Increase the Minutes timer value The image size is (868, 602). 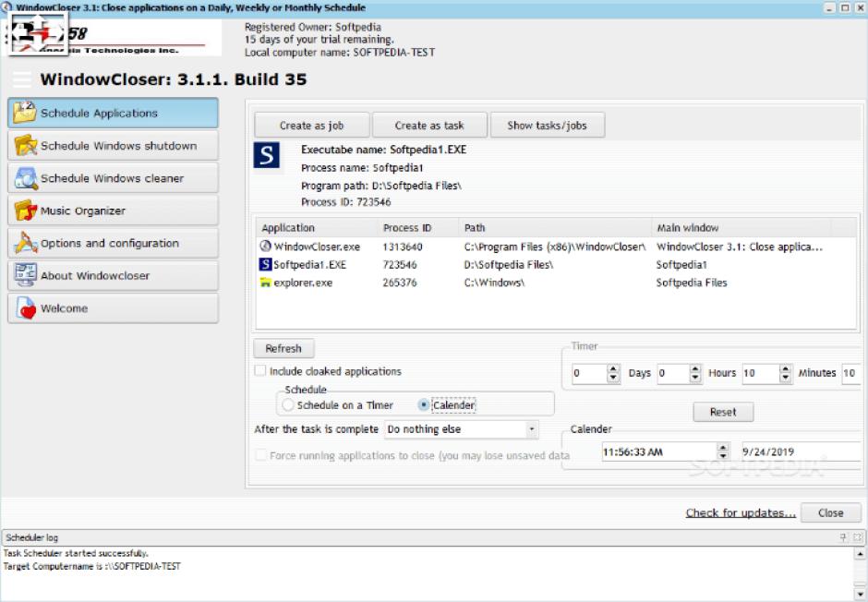[x=785, y=368]
